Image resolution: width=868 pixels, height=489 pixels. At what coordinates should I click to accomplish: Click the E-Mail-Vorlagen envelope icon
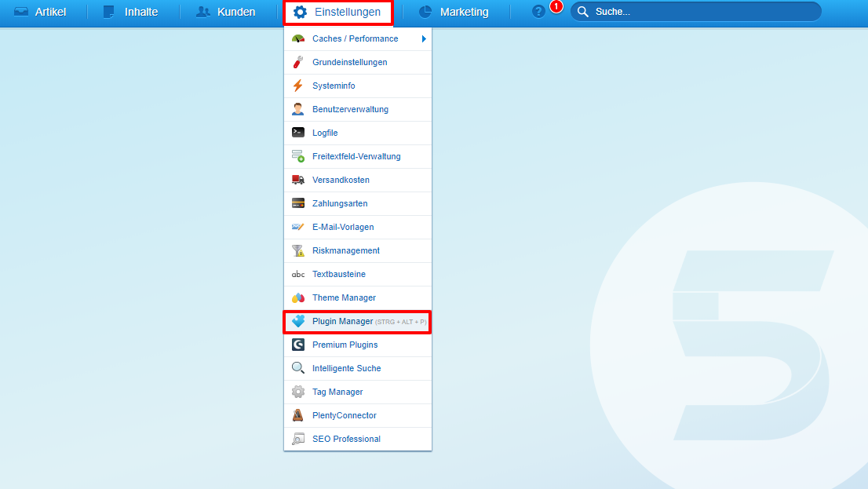click(297, 227)
